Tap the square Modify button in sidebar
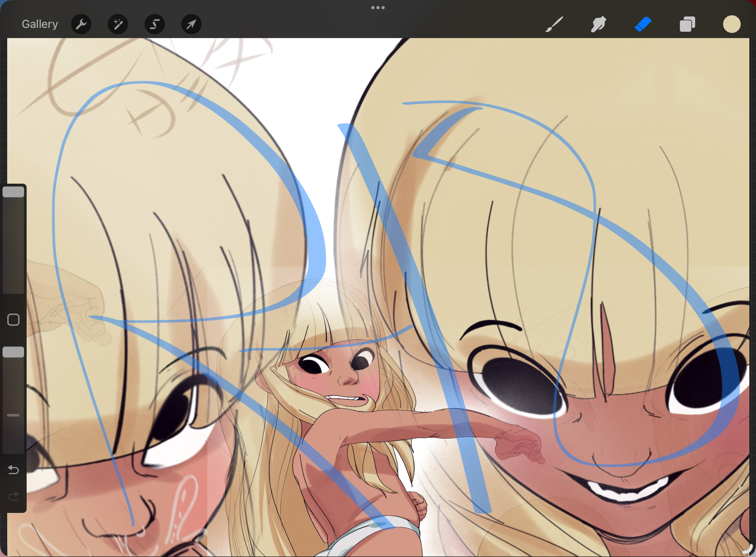The width and height of the screenshot is (756, 557). click(14, 320)
